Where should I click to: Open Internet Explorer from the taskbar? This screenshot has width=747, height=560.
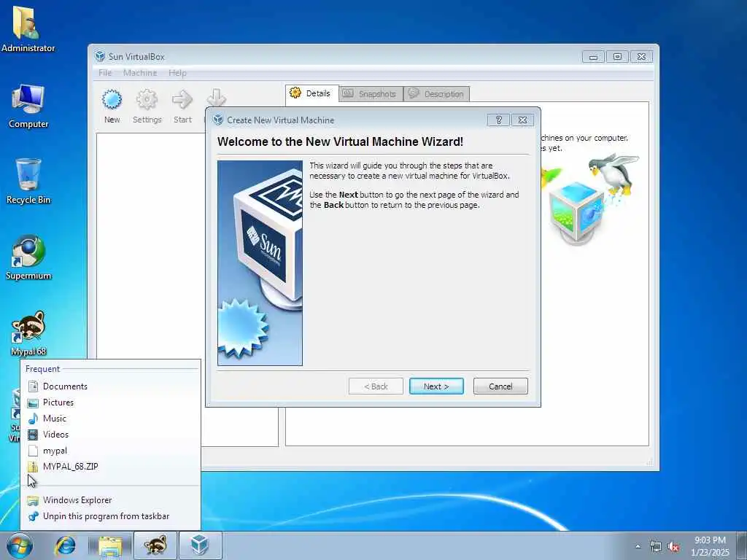click(x=65, y=545)
